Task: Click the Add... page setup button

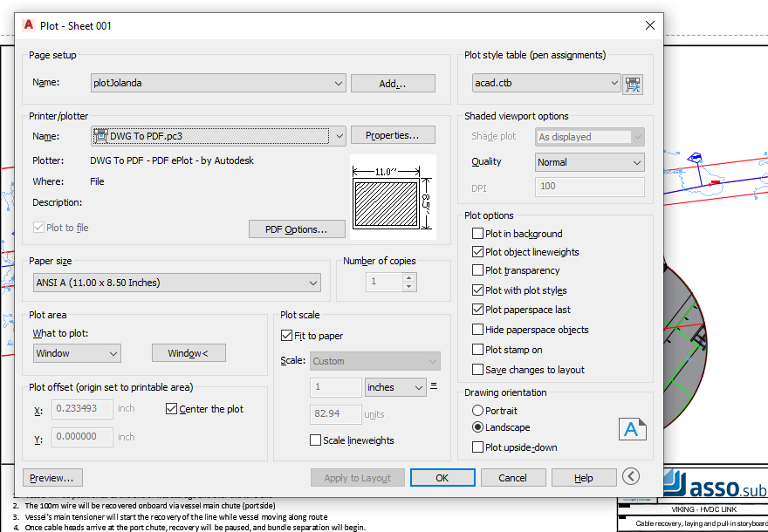Action: coord(393,84)
